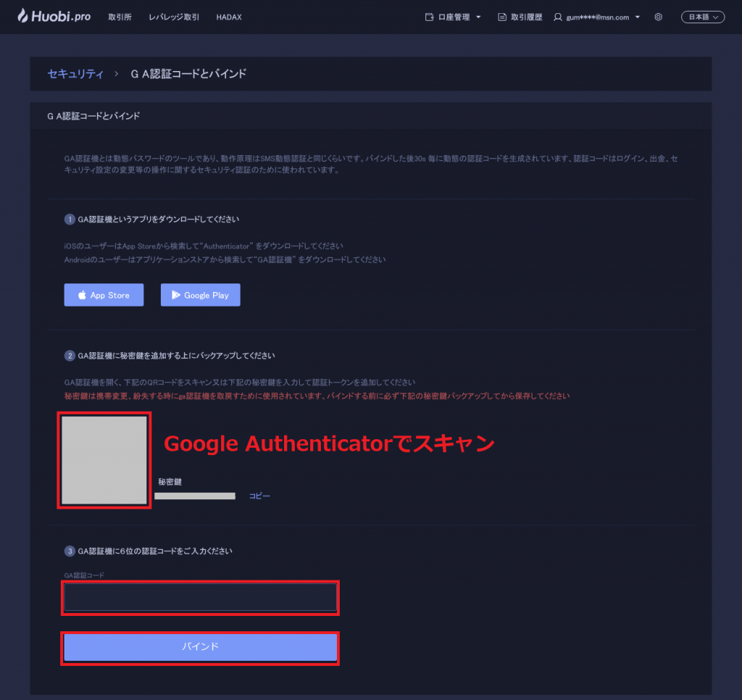Image resolution: width=742 pixels, height=700 pixels.
Task: Click the Apple icon on App Store button
Action: pos(82,295)
